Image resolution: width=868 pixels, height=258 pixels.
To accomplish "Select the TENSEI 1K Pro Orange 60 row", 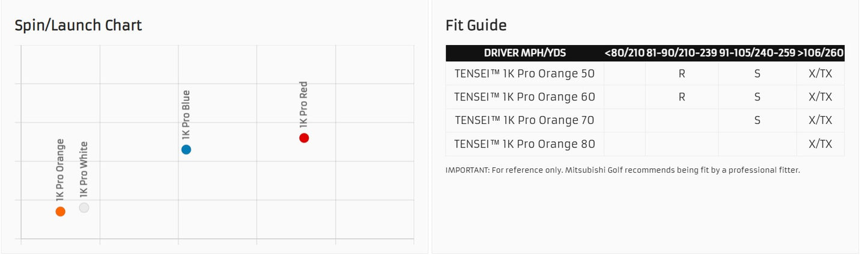I will click(x=524, y=97).
